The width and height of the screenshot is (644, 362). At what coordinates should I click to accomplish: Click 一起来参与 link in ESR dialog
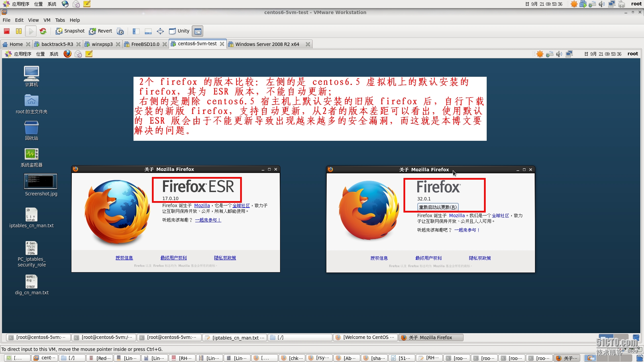[208, 220]
